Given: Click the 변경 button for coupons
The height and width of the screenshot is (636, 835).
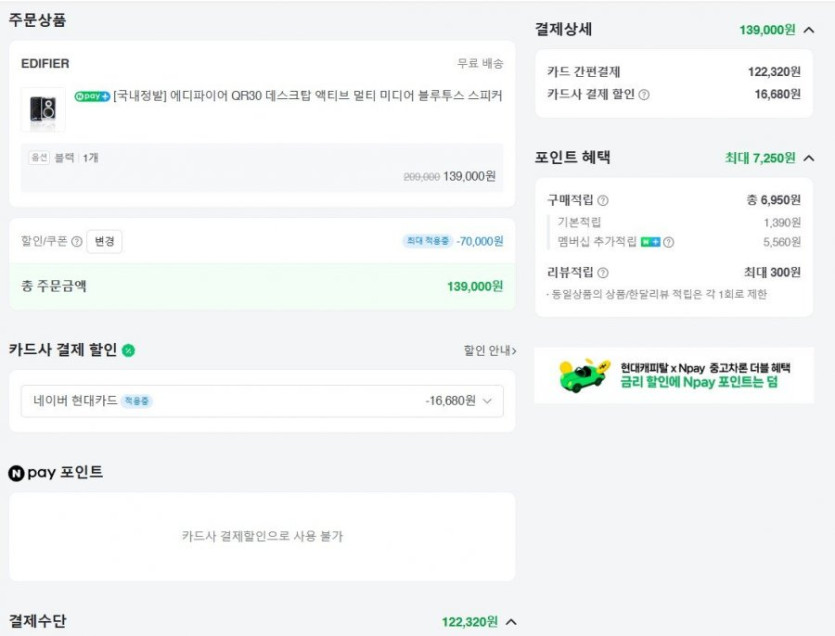Looking at the screenshot, I should tap(104, 242).
